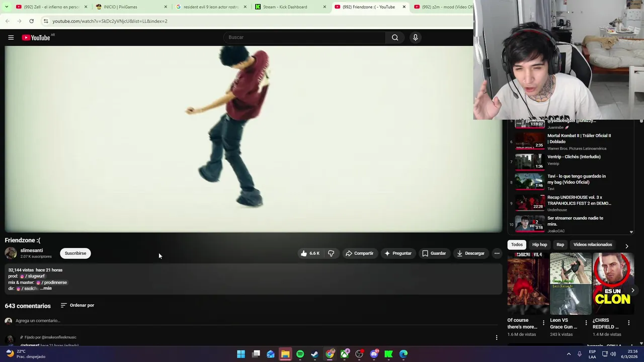Select the Rap filter chip
Image resolution: width=644 pixels, height=362 pixels.
560,245
